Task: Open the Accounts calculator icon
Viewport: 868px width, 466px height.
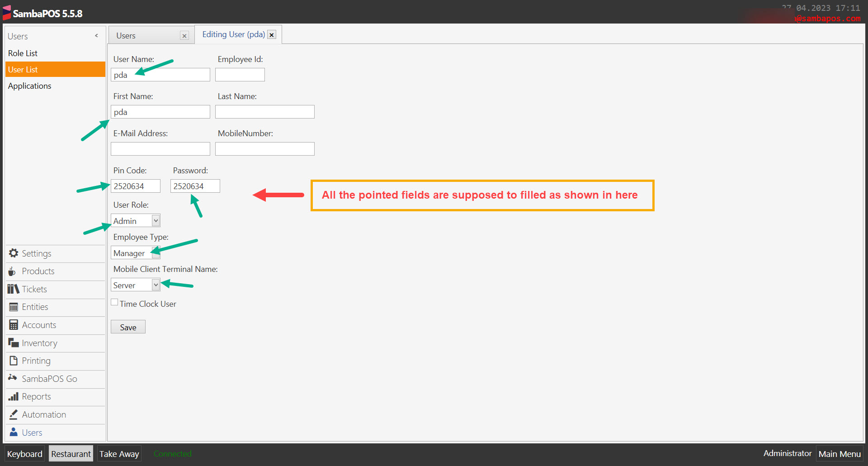Action: 13,325
